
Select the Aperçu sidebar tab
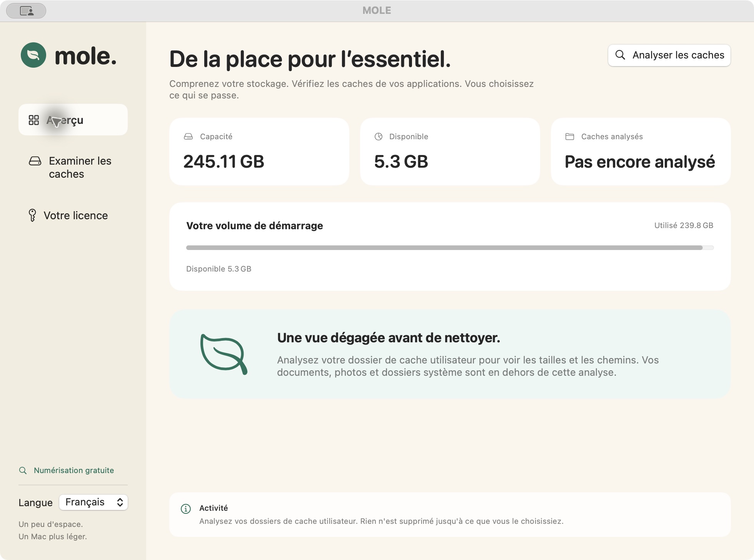(73, 120)
